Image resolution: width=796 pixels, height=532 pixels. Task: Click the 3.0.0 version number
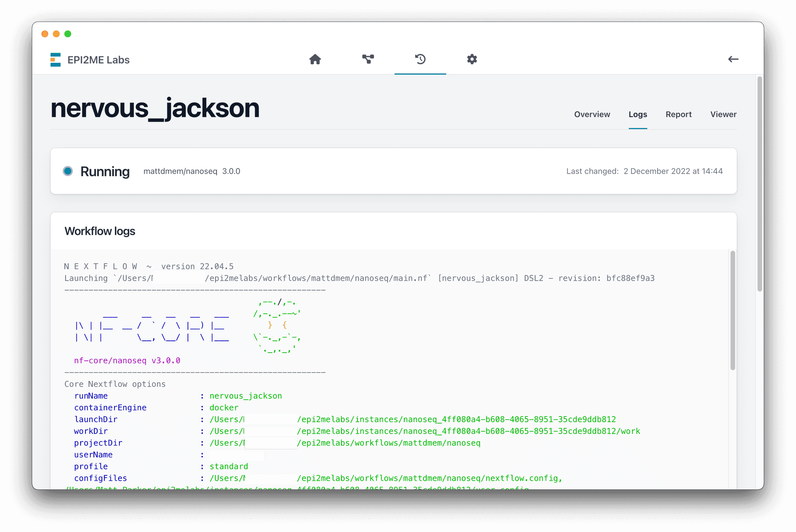click(231, 171)
